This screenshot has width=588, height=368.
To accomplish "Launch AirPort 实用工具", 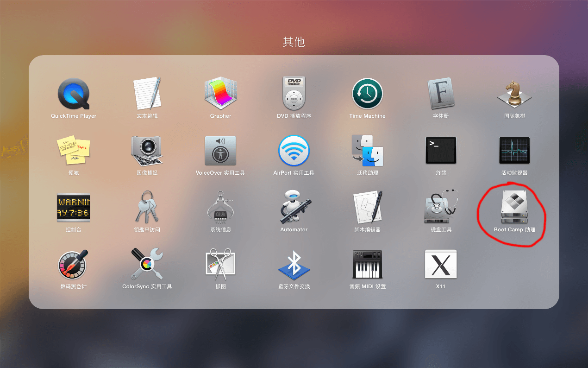I will tap(294, 150).
